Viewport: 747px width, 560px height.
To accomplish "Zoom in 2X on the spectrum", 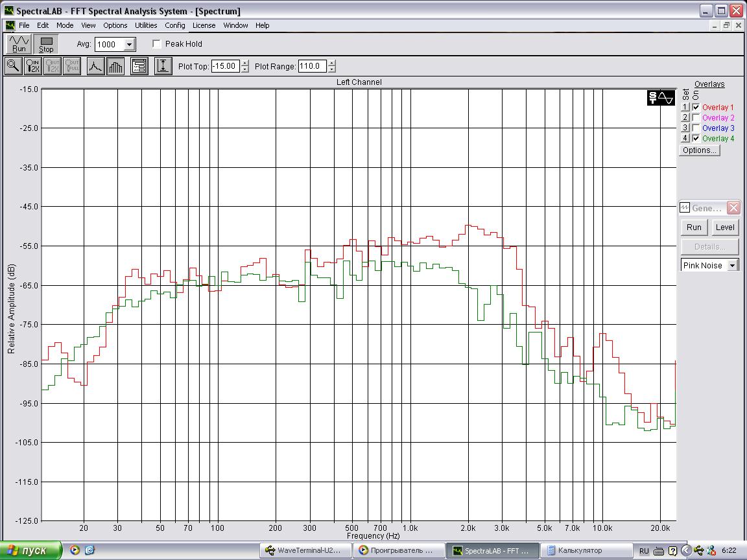I will pyautogui.click(x=33, y=66).
